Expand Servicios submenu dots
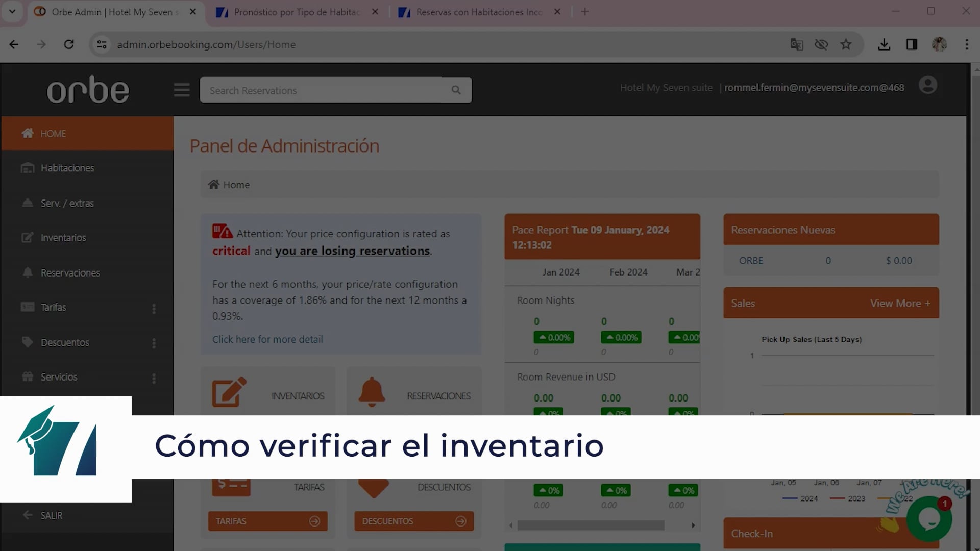The height and width of the screenshot is (551, 980). point(154,379)
